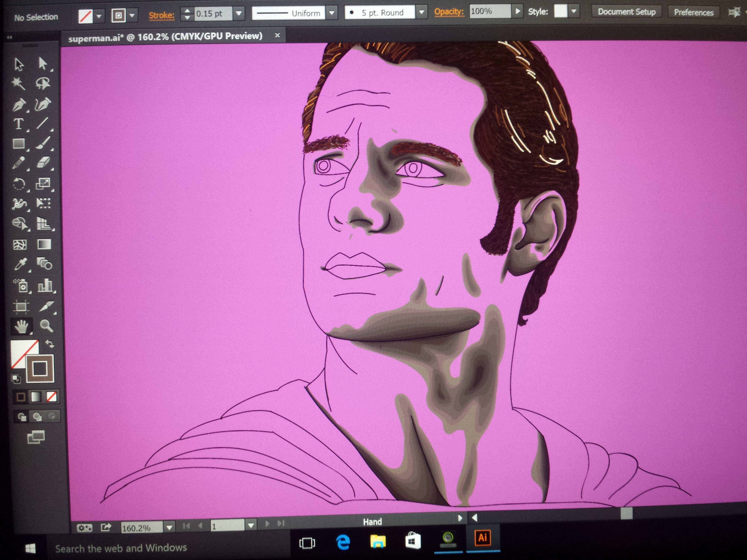The width and height of the screenshot is (747, 560).
Task: Select the Lasso tool
Action: coord(43,83)
